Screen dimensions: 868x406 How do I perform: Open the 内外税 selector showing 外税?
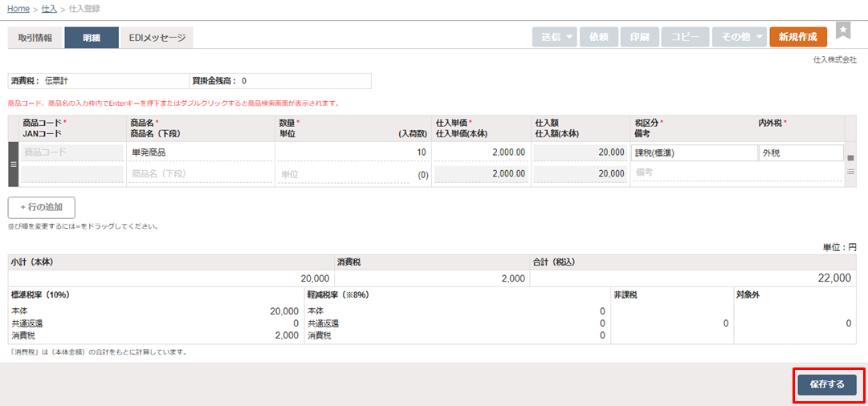click(801, 152)
